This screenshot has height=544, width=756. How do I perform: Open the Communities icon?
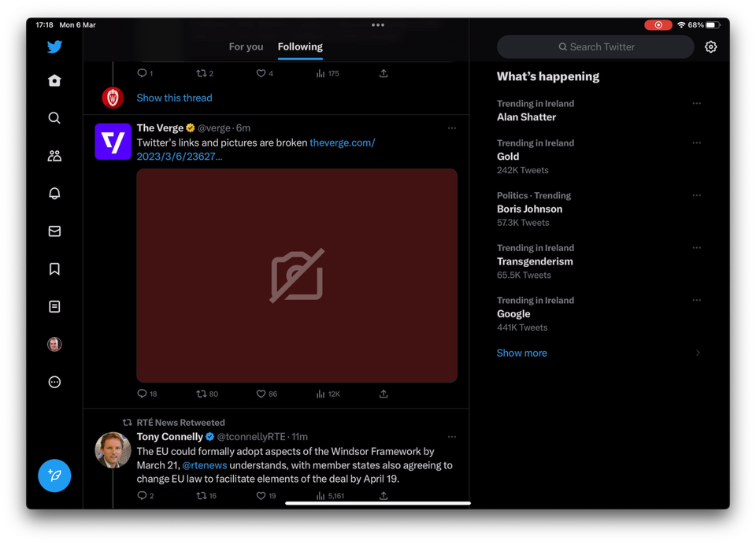54,156
